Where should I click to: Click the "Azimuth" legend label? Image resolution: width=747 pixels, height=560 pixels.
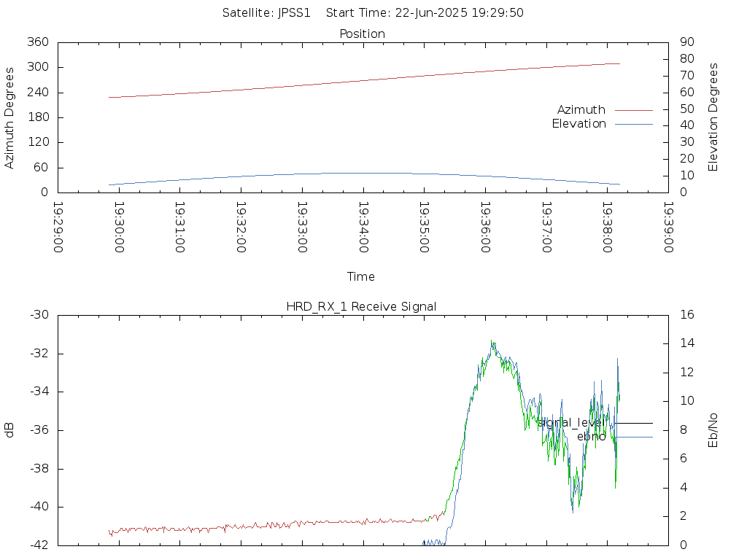(x=581, y=110)
